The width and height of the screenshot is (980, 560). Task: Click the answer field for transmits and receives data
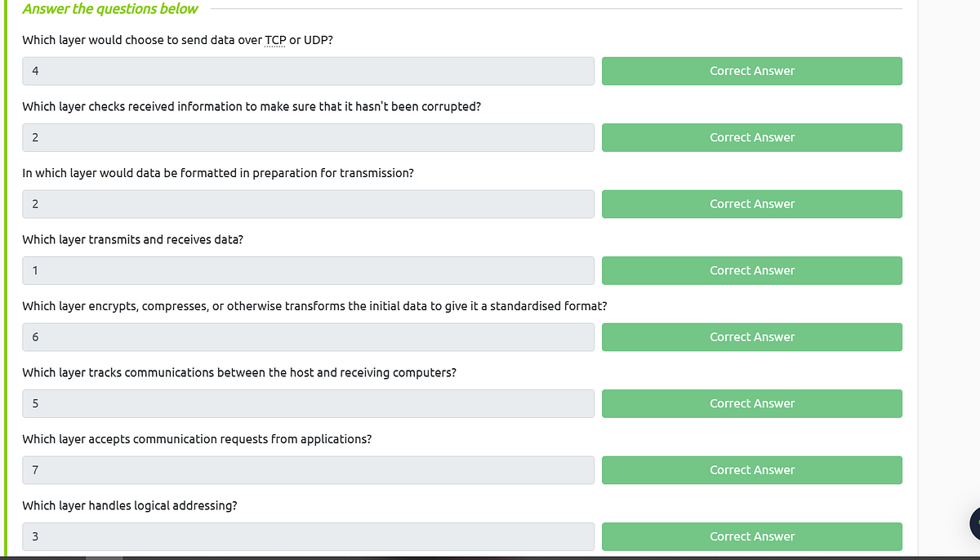point(308,270)
